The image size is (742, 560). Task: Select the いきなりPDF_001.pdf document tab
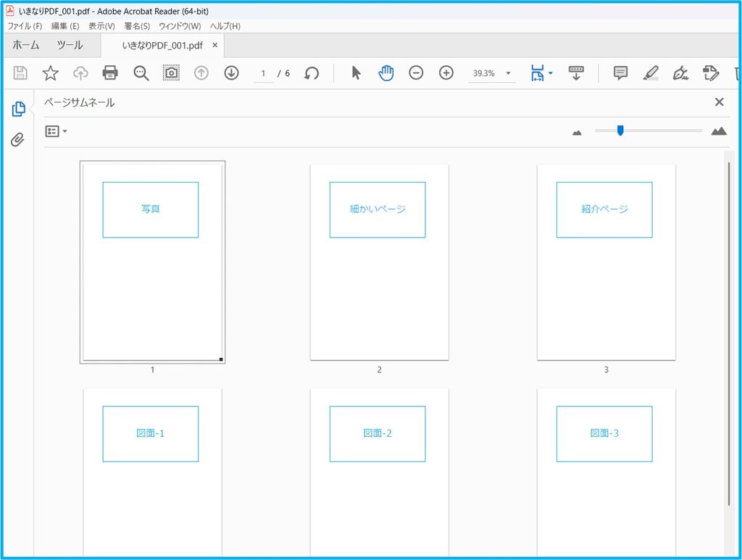pos(162,46)
